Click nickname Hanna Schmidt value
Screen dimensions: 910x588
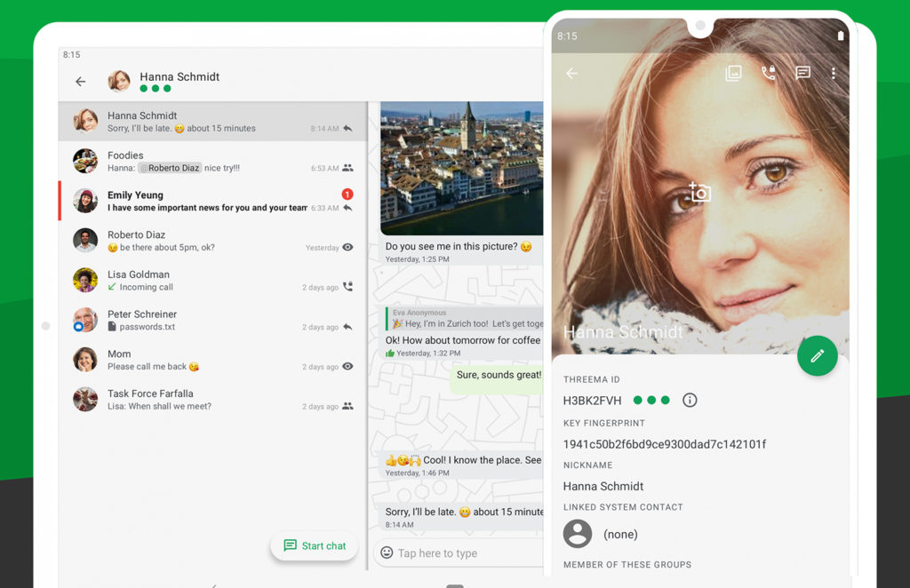(x=603, y=486)
